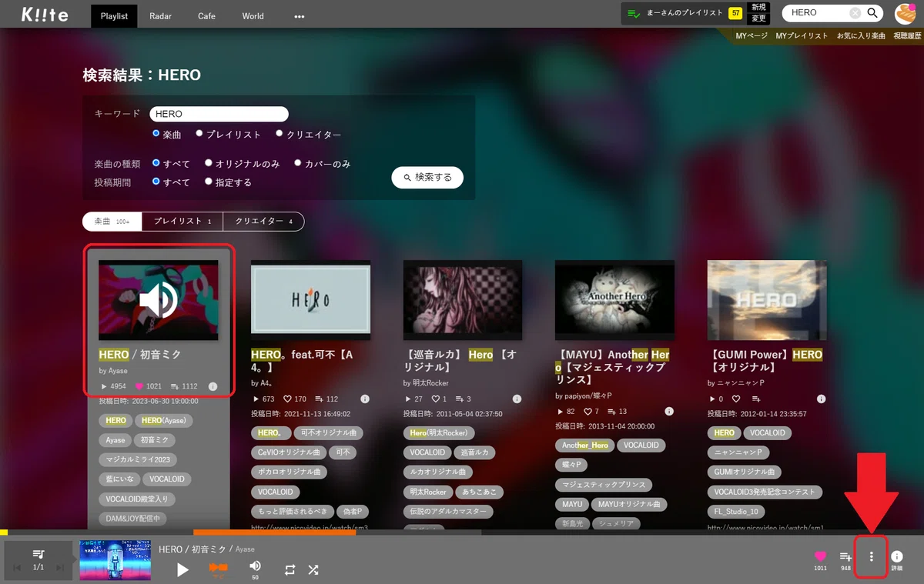Image resolution: width=924 pixels, height=584 pixels.
Task: Like the MAYU Another Hero song
Action: pos(588,411)
